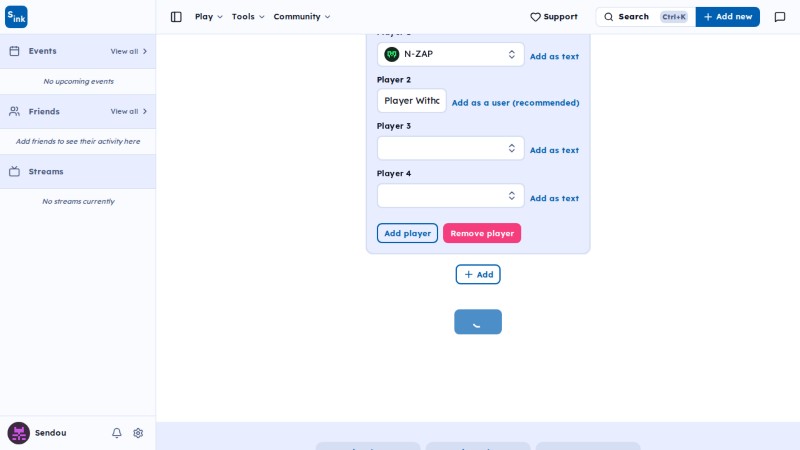Viewport: 800px width, 450px height.
Task: Open the Streams section header
Action: click(x=78, y=171)
